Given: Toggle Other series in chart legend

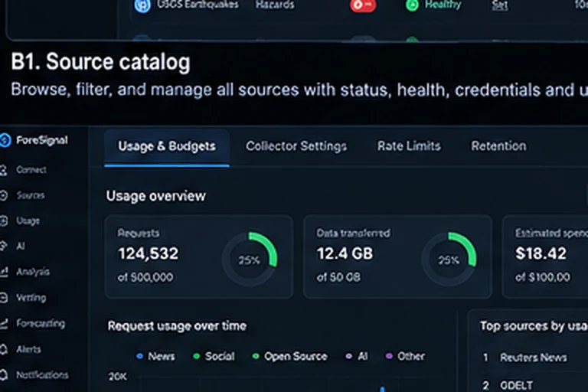Looking at the screenshot, I should pos(405,356).
